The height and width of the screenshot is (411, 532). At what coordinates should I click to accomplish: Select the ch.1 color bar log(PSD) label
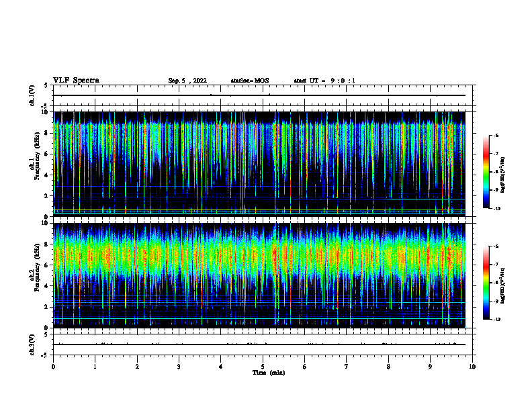[x=503, y=175]
